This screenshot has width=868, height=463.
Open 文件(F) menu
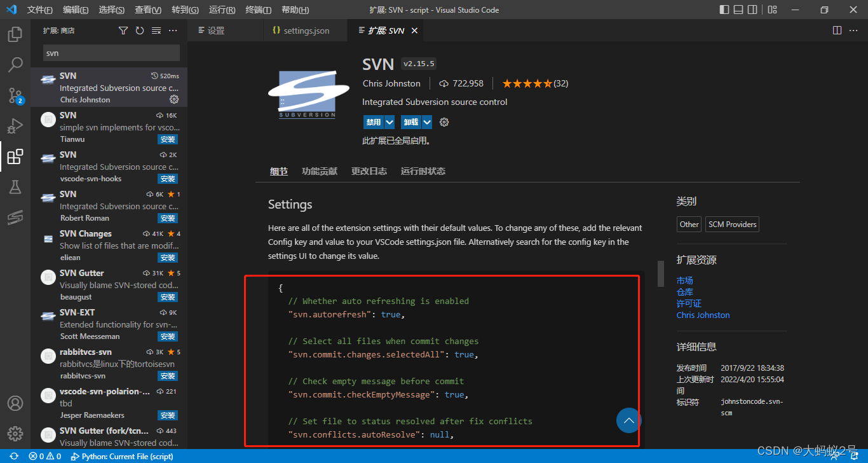pyautogui.click(x=40, y=10)
